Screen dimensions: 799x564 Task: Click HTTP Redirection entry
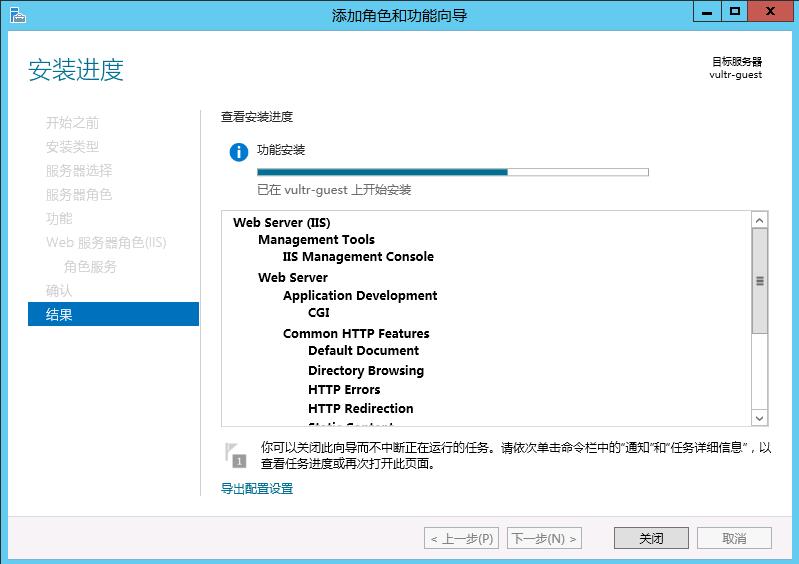360,409
